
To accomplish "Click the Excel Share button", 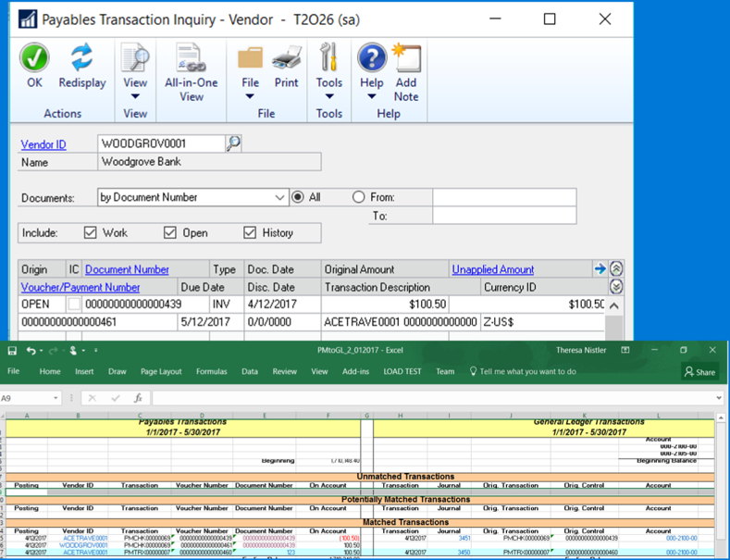I will tap(700, 372).
